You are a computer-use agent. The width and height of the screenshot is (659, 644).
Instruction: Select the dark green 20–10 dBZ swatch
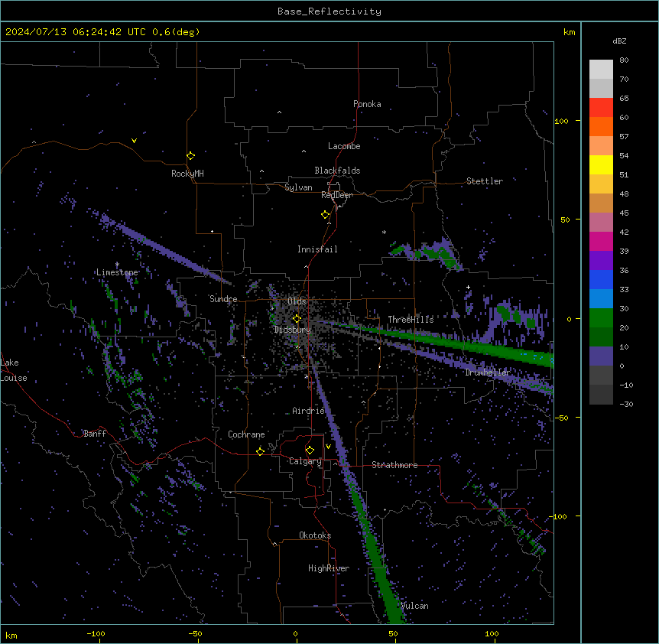point(601,337)
